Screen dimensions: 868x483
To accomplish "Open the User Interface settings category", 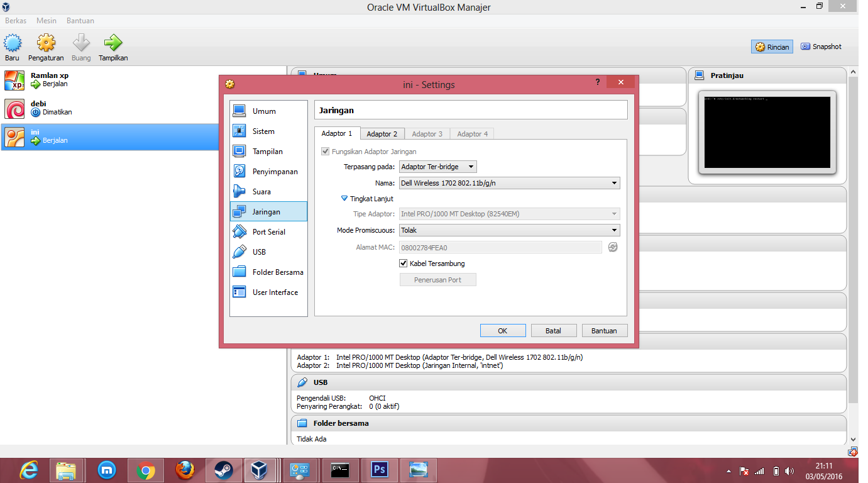I will tap(268, 292).
